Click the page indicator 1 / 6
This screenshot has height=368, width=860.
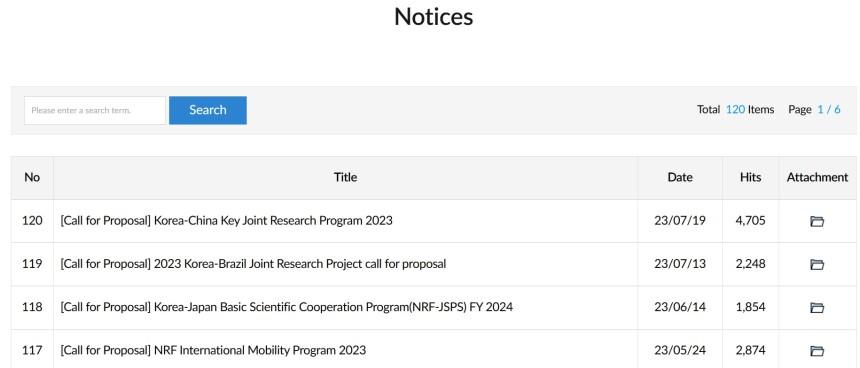829,110
